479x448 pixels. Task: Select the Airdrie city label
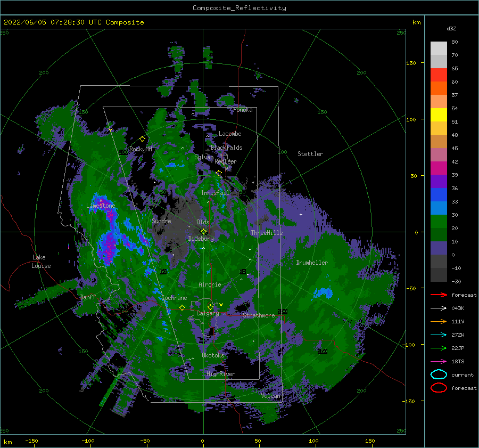pos(210,284)
